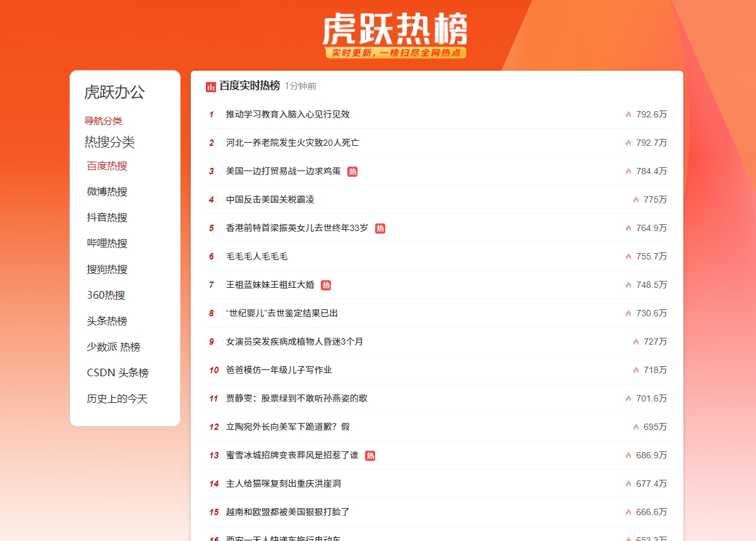Click the flame icon next to 748.5万

point(628,285)
